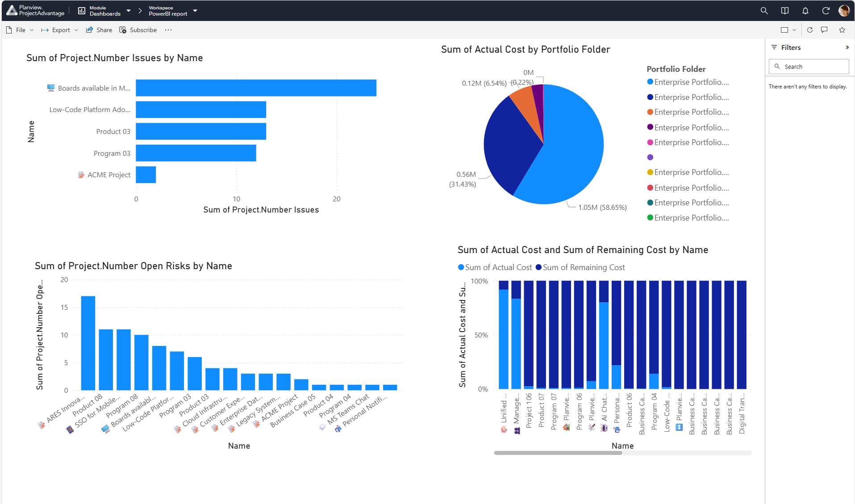Mark report as favorite with the star icon

click(842, 30)
